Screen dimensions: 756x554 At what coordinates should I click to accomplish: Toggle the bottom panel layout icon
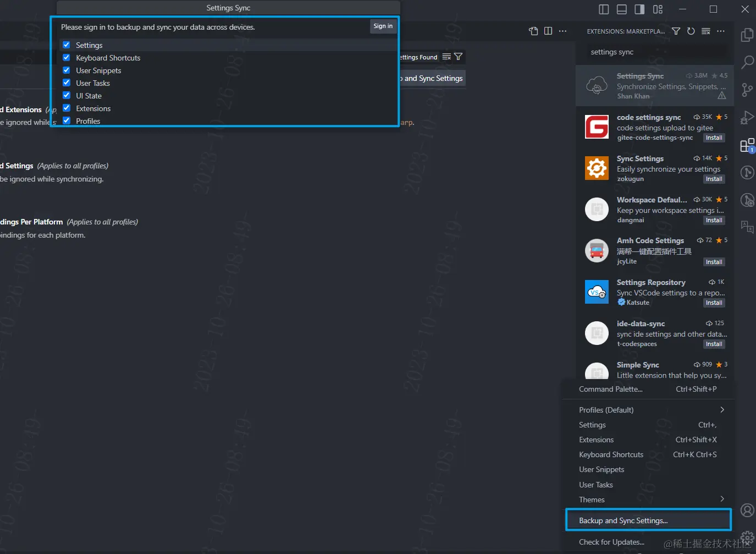pos(622,9)
